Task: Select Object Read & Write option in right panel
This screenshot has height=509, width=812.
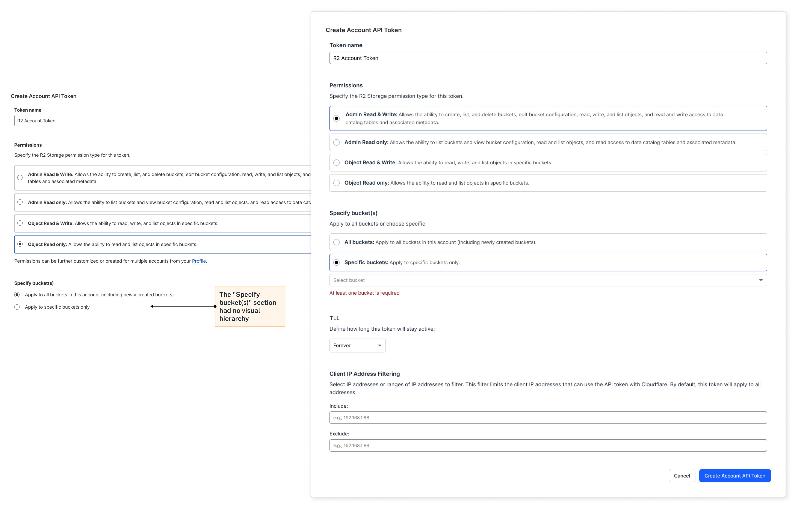Action: click(x=336, y=163)
